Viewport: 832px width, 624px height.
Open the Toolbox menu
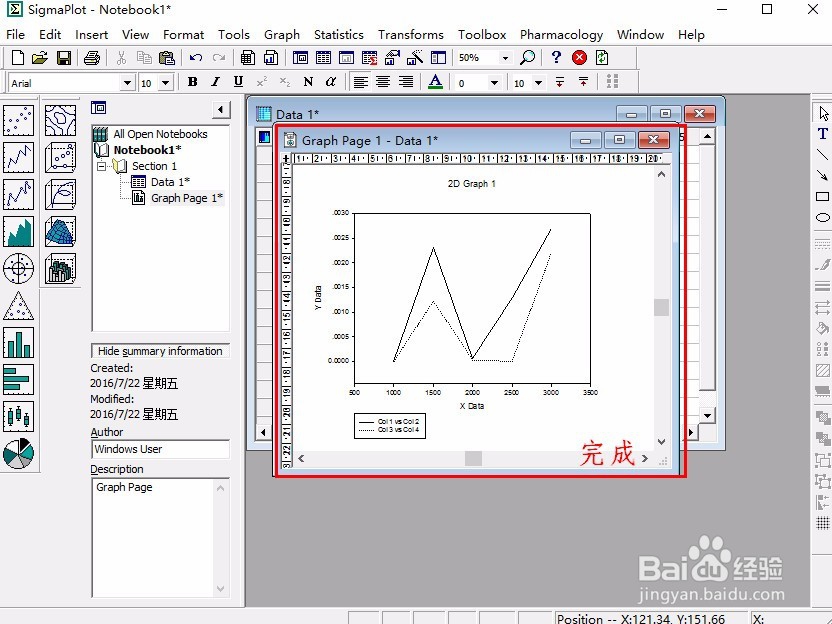pos(482,35)
